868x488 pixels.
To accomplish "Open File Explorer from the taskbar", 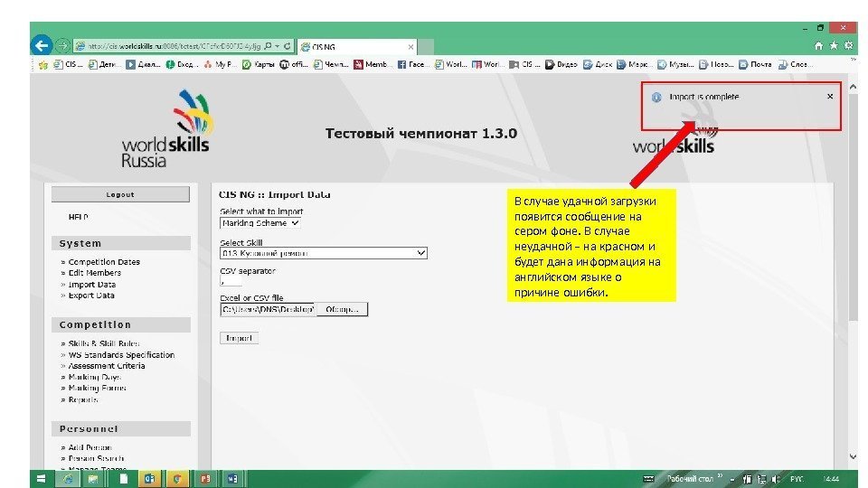I will (94, 479).
